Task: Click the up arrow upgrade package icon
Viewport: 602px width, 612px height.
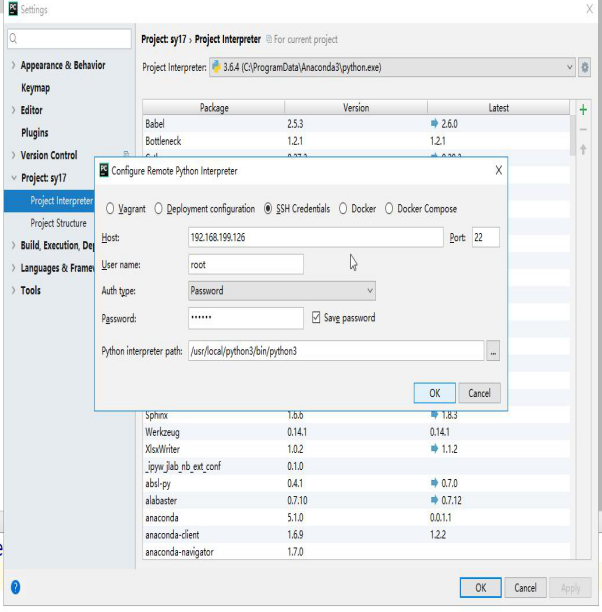Action: [x=584, y=149]
